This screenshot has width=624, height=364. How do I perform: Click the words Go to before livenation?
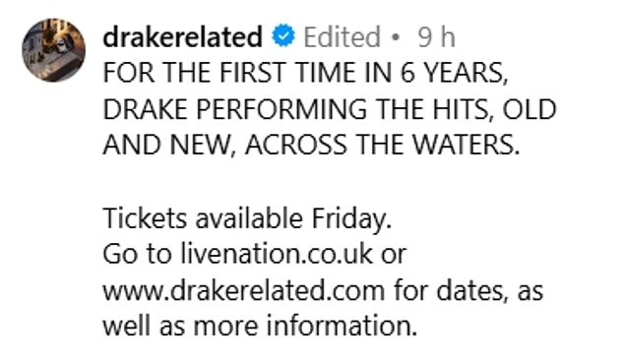(137, 254)
